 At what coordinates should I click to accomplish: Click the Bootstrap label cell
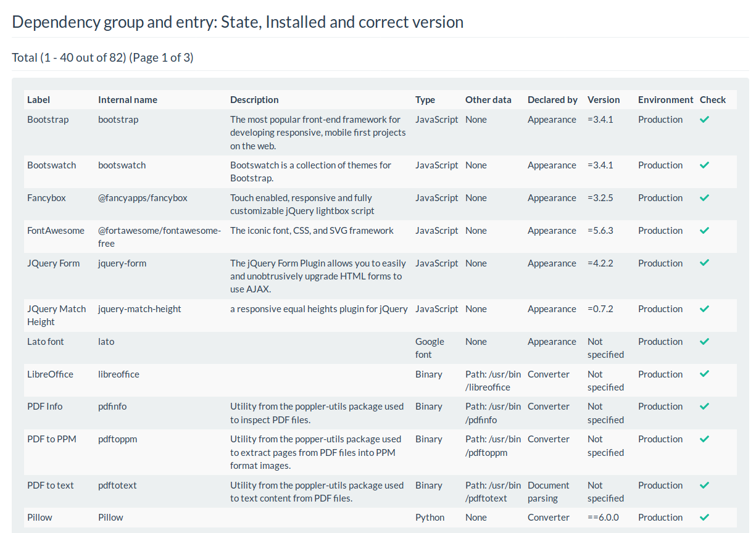(48, 120)
